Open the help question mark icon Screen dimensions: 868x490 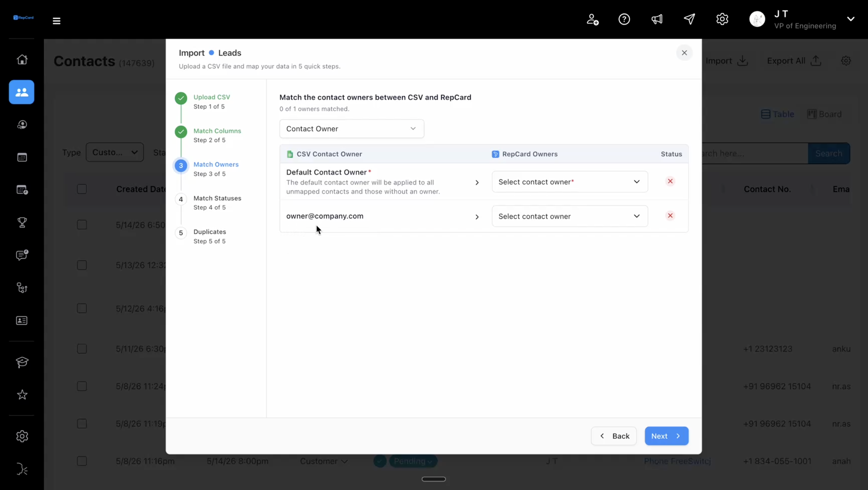pos(624,19)
